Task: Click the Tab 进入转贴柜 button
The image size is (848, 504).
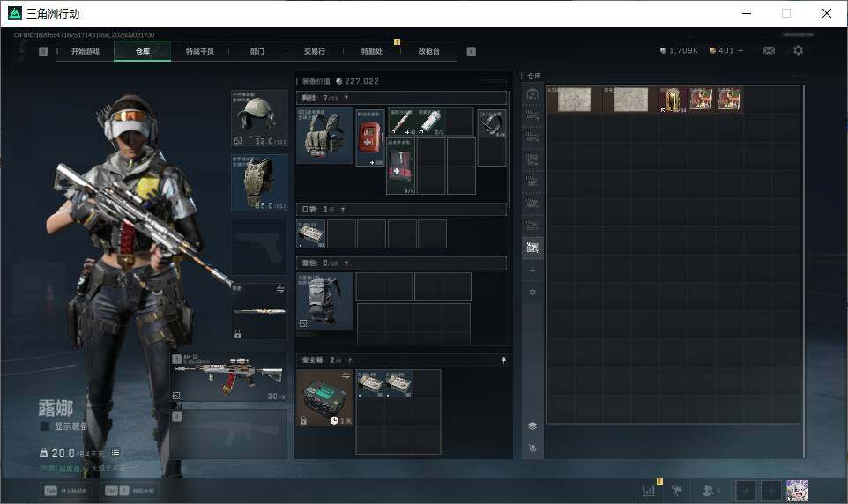Action: pos(66,491)
